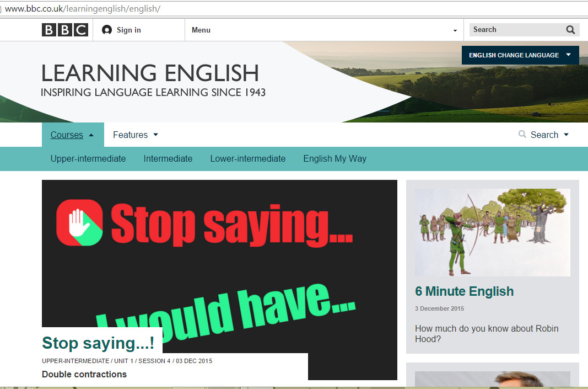Open English My Way course
The height and width of the screenshot is (389, 588).
(335, 158)
